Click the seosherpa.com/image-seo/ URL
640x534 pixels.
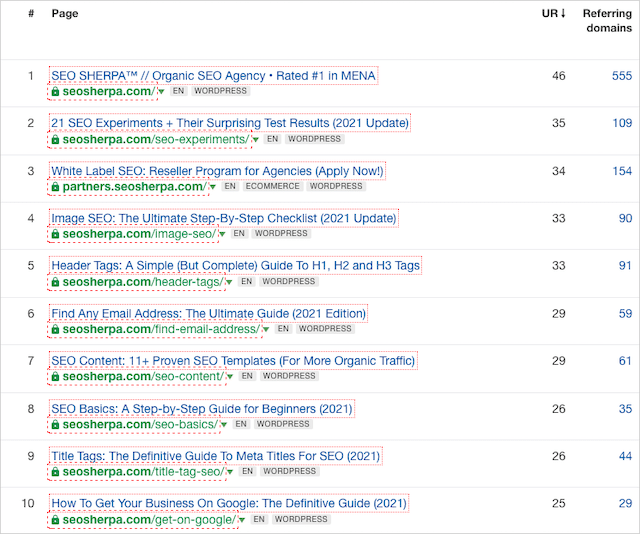(140, 234)
